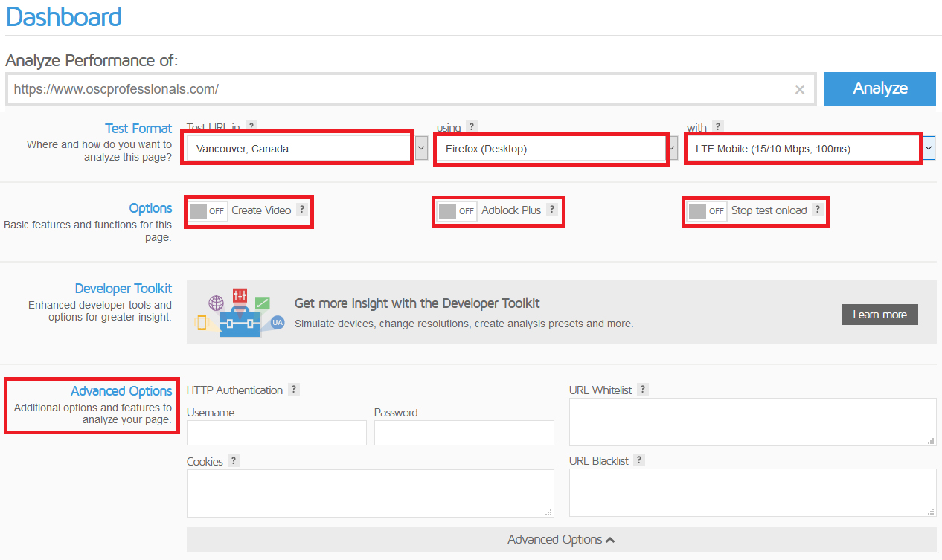Click the help icon beside URL Blacklist
This screenshot has height=560, width=942.
click(x=639, y=460)
